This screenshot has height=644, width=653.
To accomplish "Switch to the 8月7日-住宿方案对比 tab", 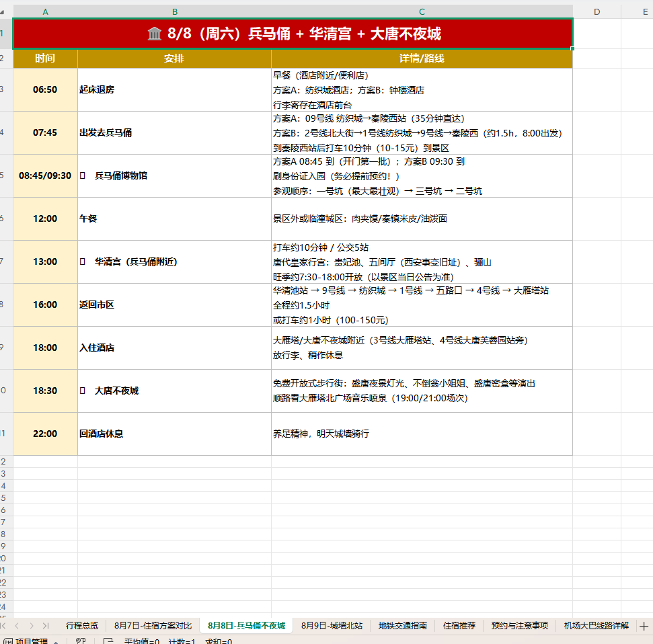I will point(153,626).
